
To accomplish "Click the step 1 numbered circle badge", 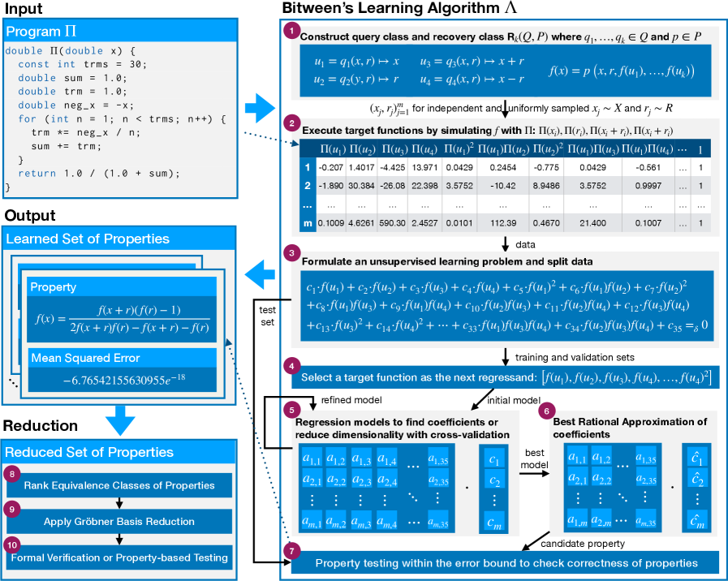I will point(291,30).
